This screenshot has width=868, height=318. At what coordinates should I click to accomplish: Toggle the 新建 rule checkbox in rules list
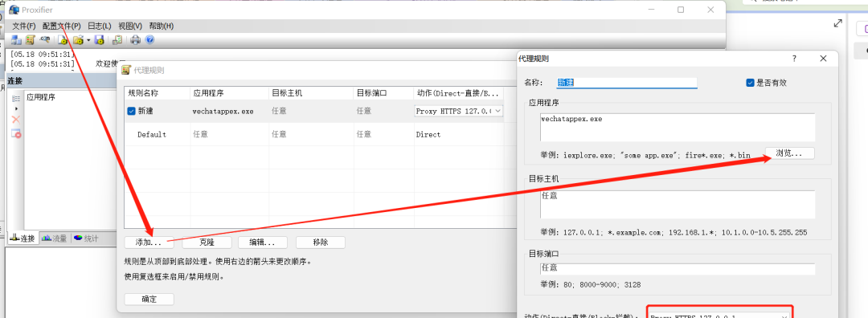click(131, 111)
